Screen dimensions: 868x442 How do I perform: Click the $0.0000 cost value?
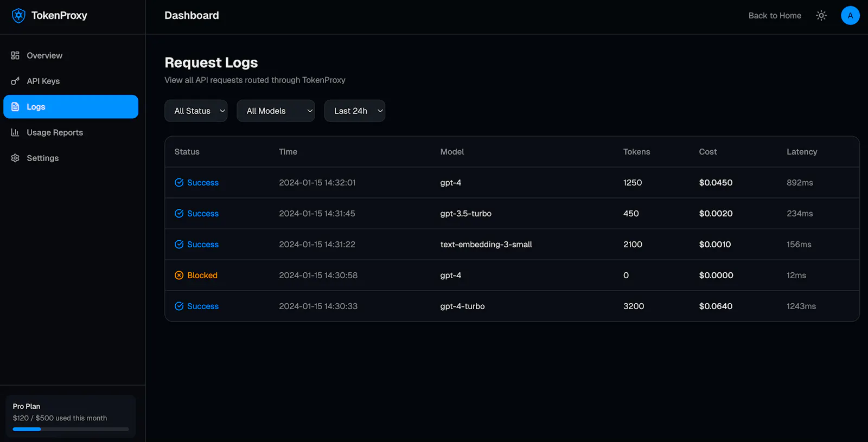(716, 276)
